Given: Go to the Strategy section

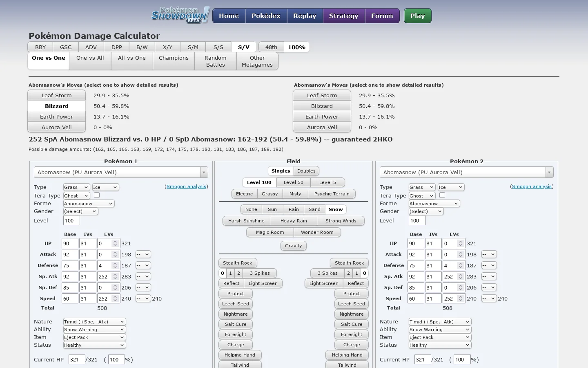Looking at the screenshot, I should click(x=344, y=16).
